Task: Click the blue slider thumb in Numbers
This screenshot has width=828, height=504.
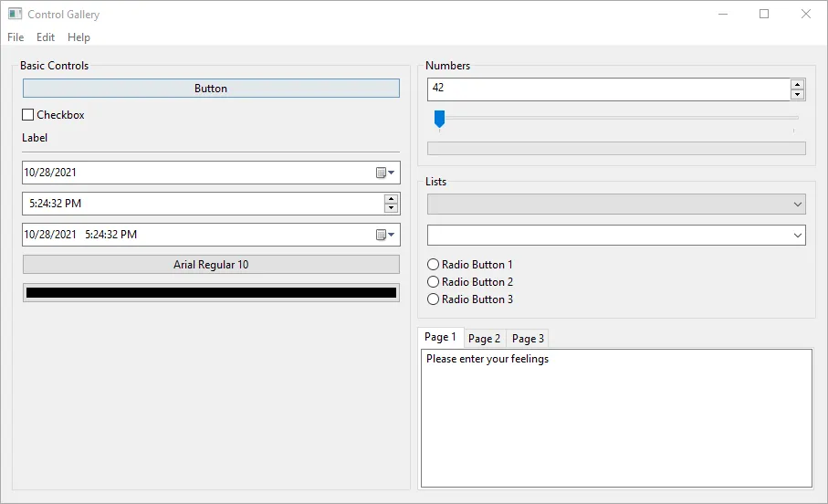Action: (x=439, y=119)
